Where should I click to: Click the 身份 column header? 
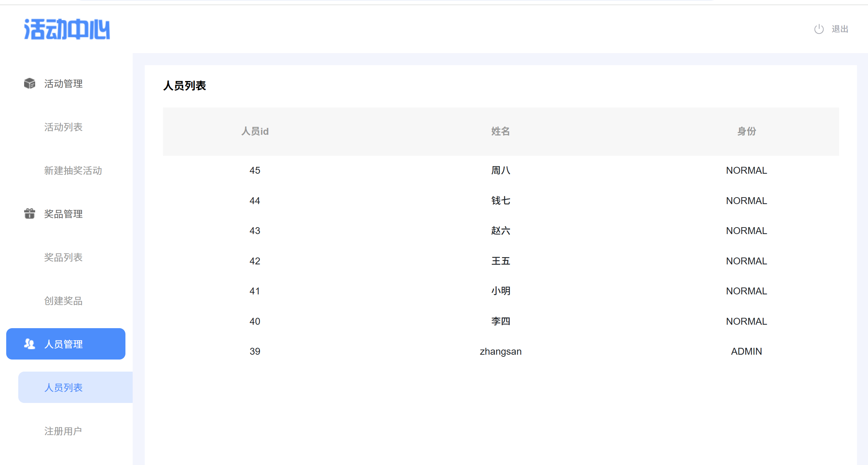pos(746,131)
